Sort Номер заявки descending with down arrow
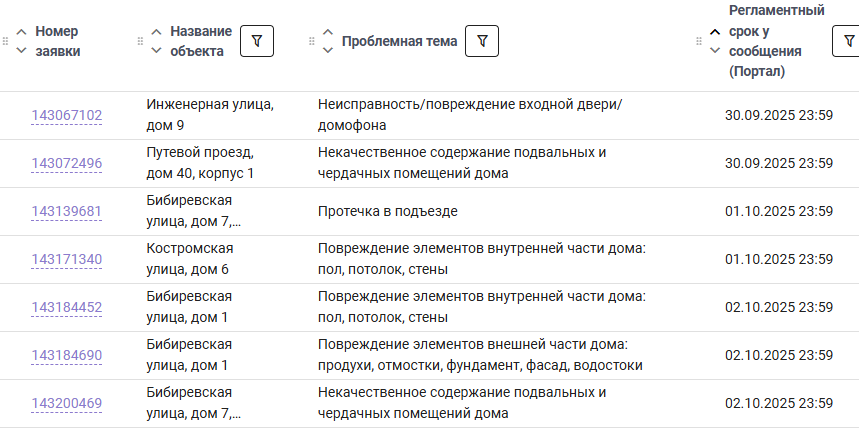Viewport: 859px width, 432px height. click(x=21, y=51)
